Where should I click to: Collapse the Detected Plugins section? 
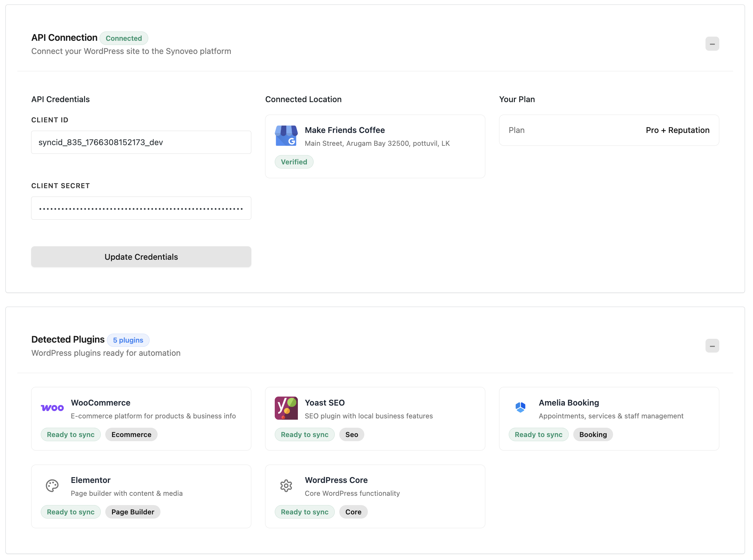point(712,346)
